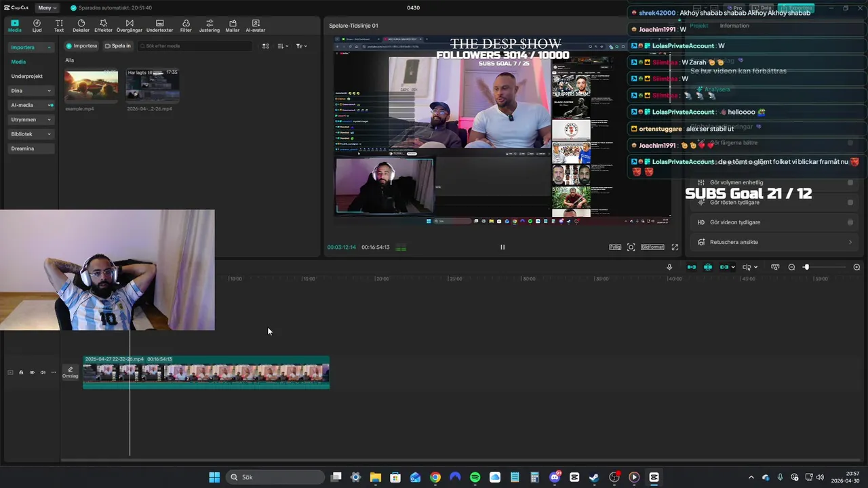Click the timeline zoom slider handle
This screenshot has width=868, height=488.
coord(806,267)
